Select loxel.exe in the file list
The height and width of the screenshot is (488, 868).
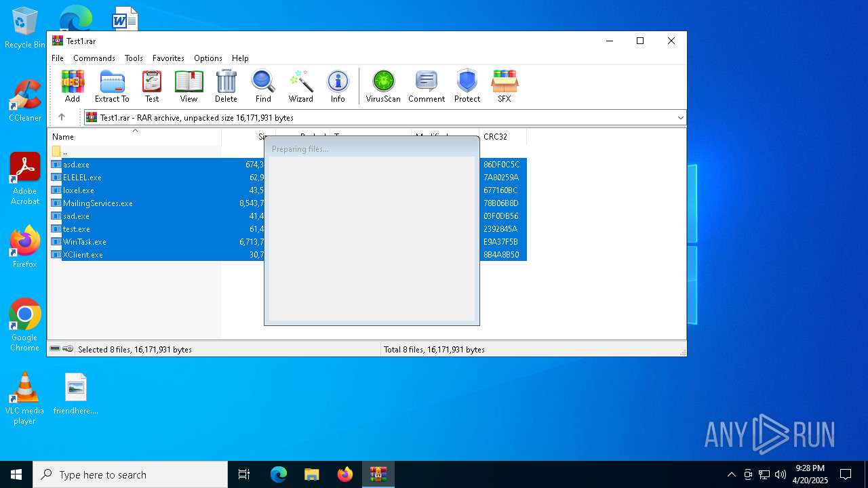(x=79, y=190)
